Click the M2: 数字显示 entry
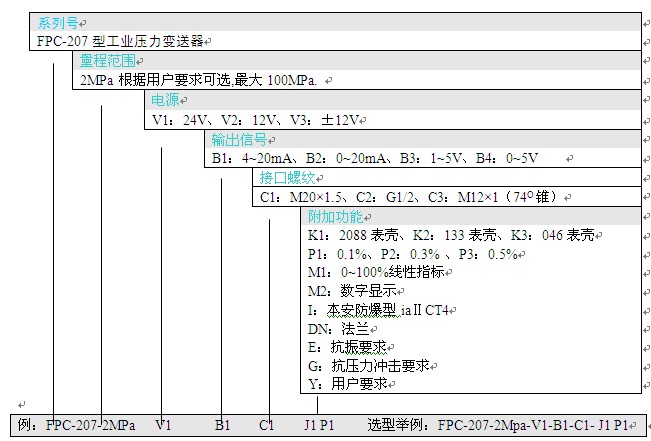This screenshot has height=441, width=651. [345, 290]
